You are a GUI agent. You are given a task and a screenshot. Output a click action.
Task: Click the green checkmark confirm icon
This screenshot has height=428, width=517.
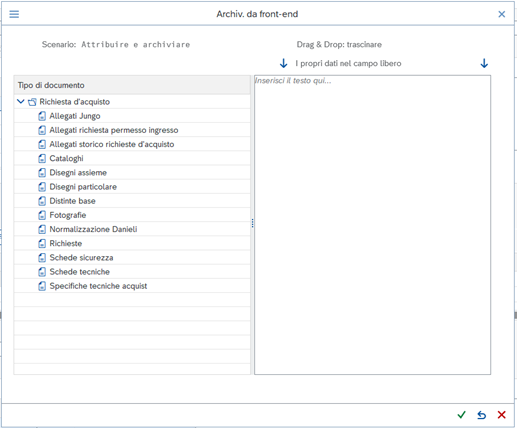click(461, 415)
